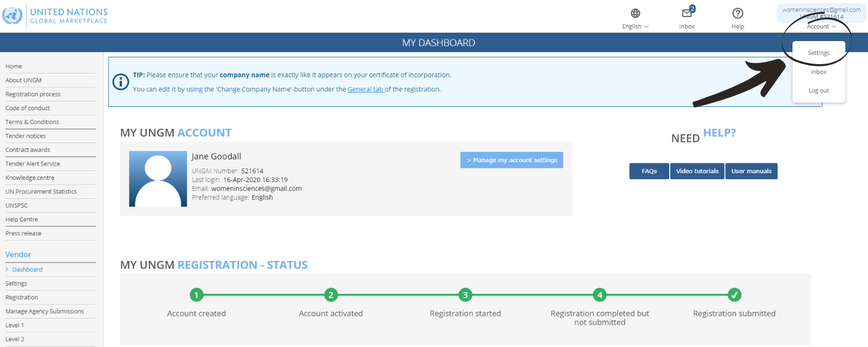
Task: Select Dashboard under Vendor
Action: click(x=27, y=270)
